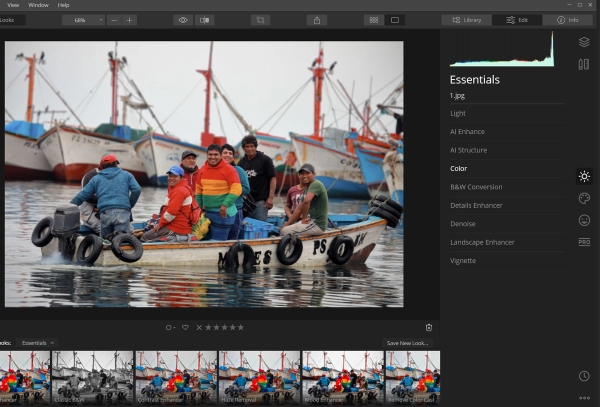
Task: Click the 1.jpg layer name
Action: click(457, 96)
